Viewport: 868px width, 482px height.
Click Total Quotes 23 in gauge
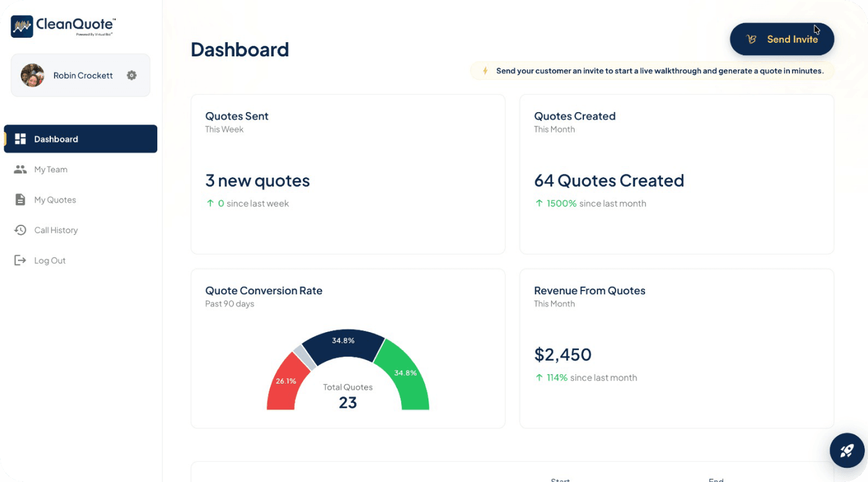coord(348,397)
